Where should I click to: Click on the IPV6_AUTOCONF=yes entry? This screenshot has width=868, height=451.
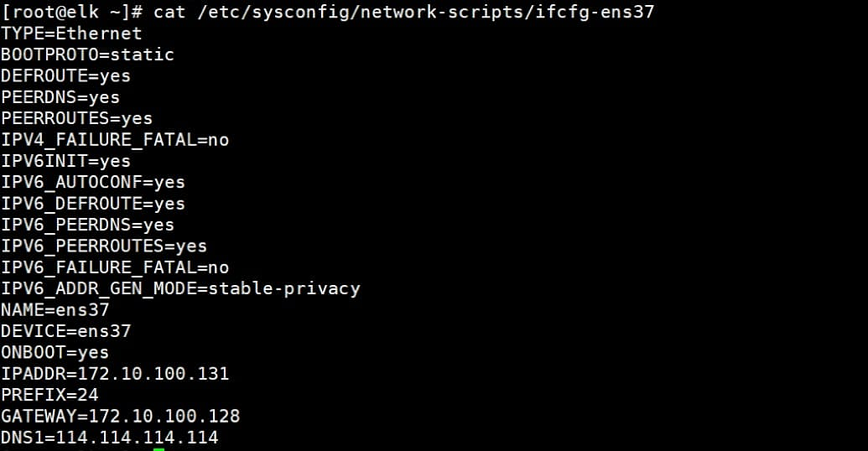93,182
